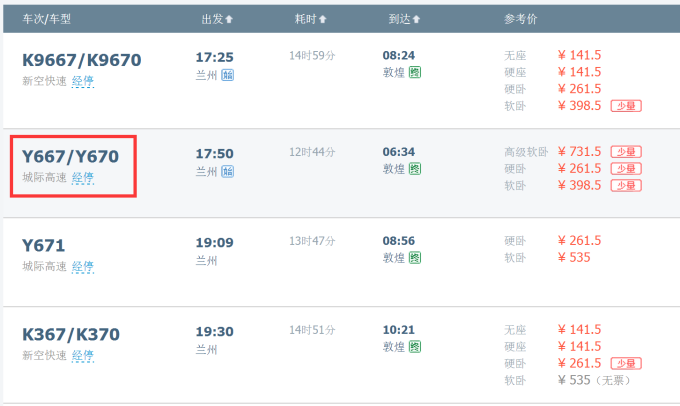Click the blue origin-station icon for train Y667/Y670
Screen dimensions: 680x406
point(228,171)
